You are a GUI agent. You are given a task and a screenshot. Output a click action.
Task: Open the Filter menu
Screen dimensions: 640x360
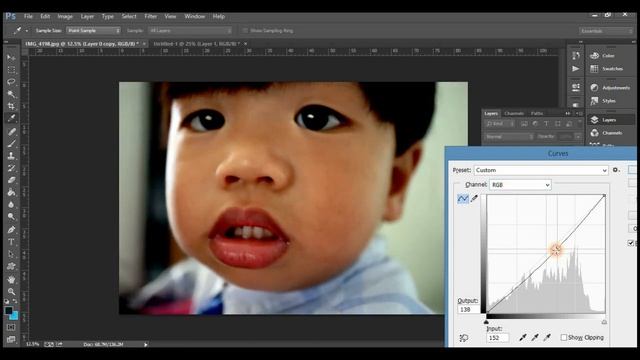pyautogui.click(x=151, y=16)
